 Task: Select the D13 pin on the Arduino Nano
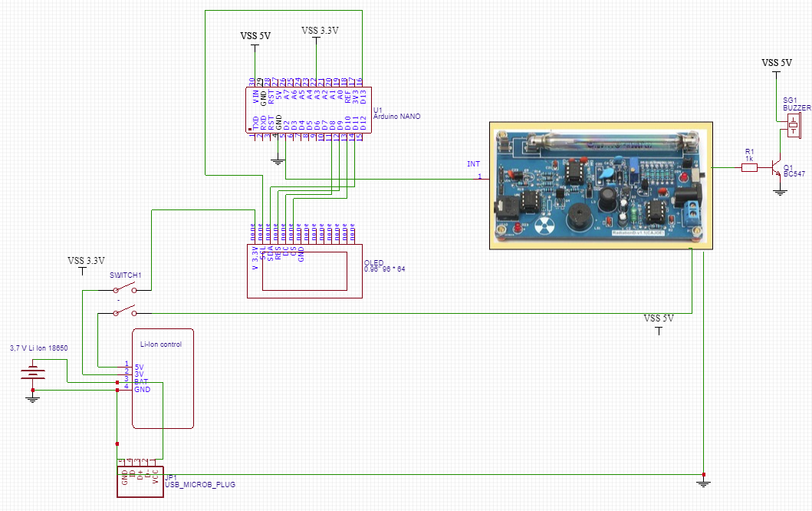point(363,95)
